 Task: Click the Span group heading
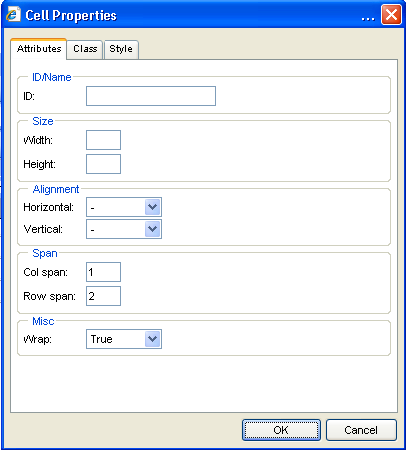(45, 253)
